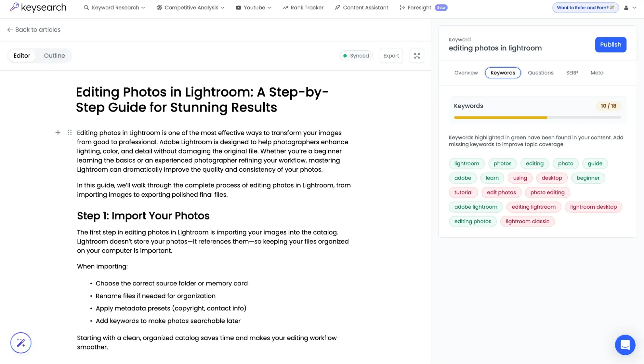Click the Content Assistant pencil icon
The width and height of the screenshot is (644, 364).
pyautogui.click(x=337, y=7)
